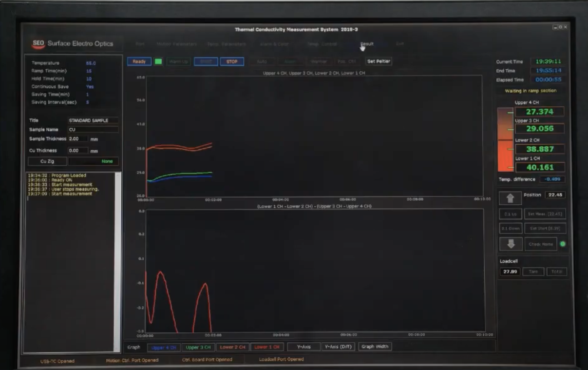Click the green Check Home indicator light
This screenshot has height=370, width=588.
pyautogui.click(x=563, y=244)
